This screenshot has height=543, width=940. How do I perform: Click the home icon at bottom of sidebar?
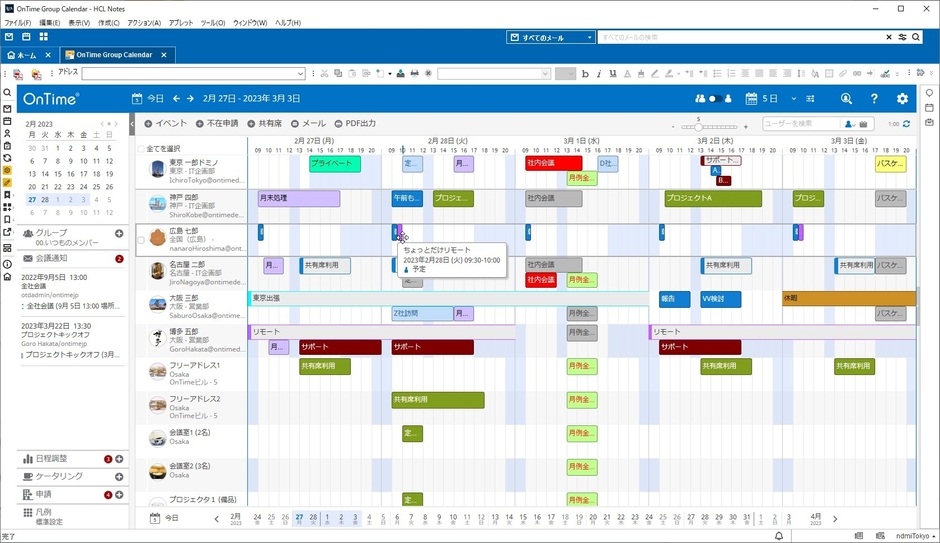[x=7, y=277]
